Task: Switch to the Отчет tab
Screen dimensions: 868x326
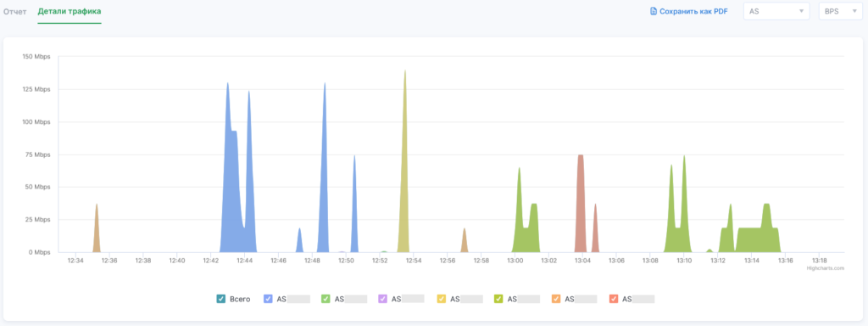Action: pos(15,11)
